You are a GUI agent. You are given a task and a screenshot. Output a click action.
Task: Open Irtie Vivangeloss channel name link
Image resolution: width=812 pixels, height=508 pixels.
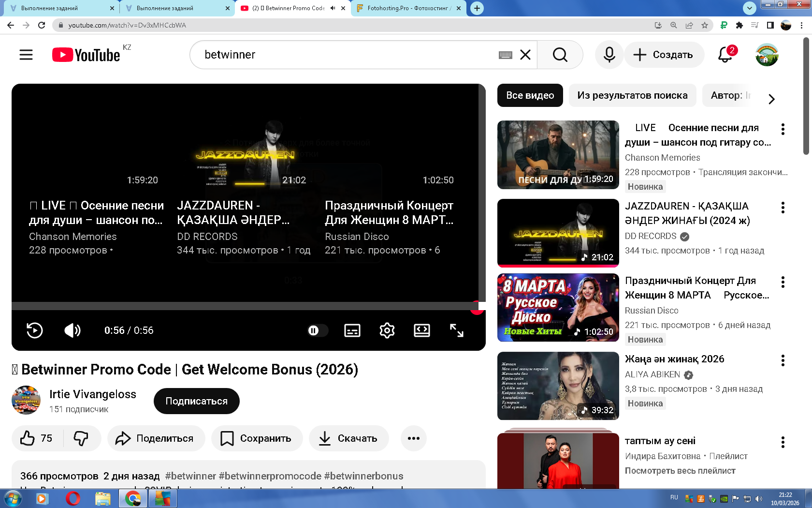click(93, 394)
